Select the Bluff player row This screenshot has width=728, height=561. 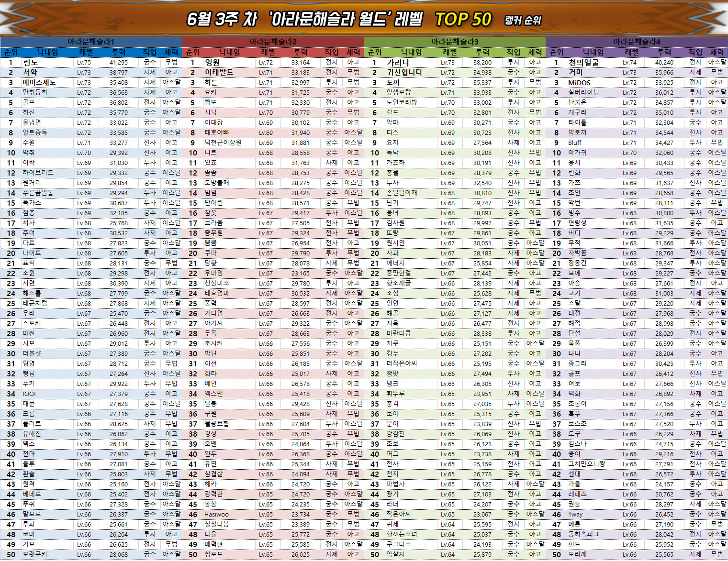(x=575, y=143)
